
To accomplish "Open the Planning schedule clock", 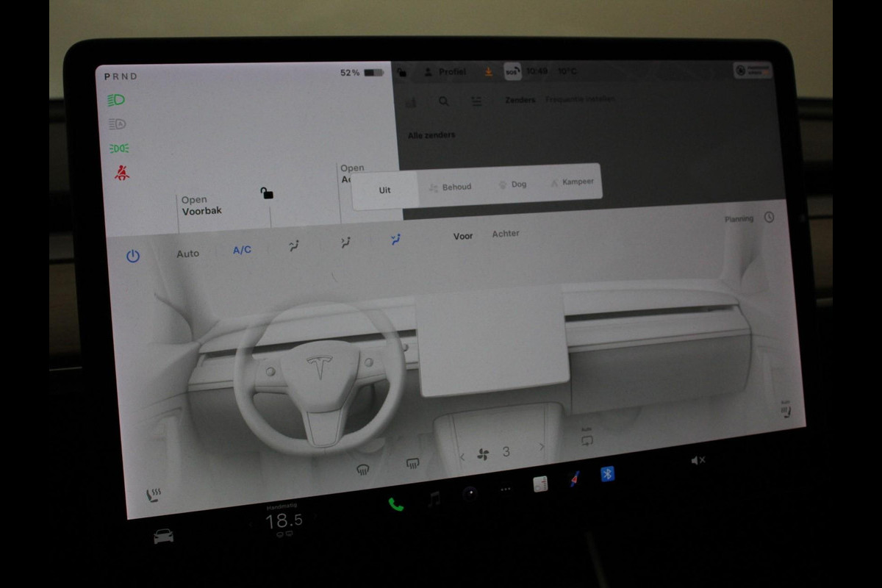I will pos(769,218).
